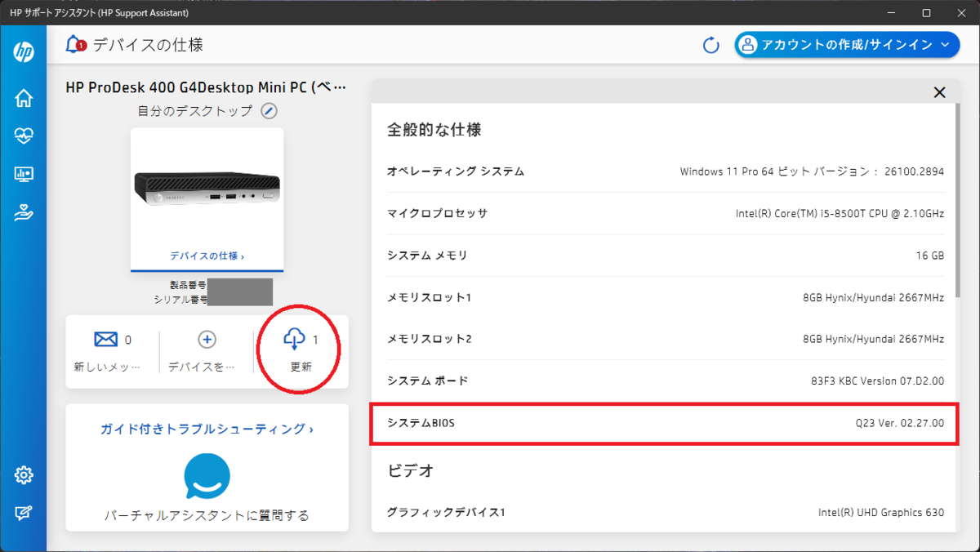This screenshot has height=552, width=980.
Task: Select the グラフィックデバイス1 row label
Action: [x=446, y=512]
